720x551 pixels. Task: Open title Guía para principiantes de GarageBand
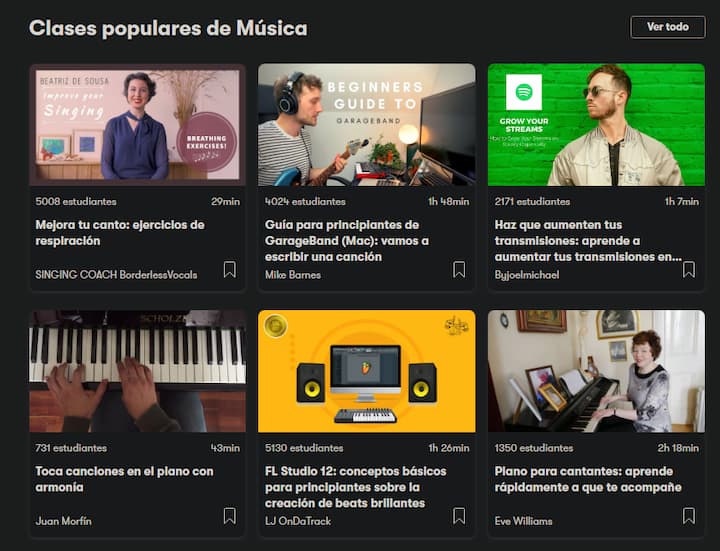click(x=347, y=241)
